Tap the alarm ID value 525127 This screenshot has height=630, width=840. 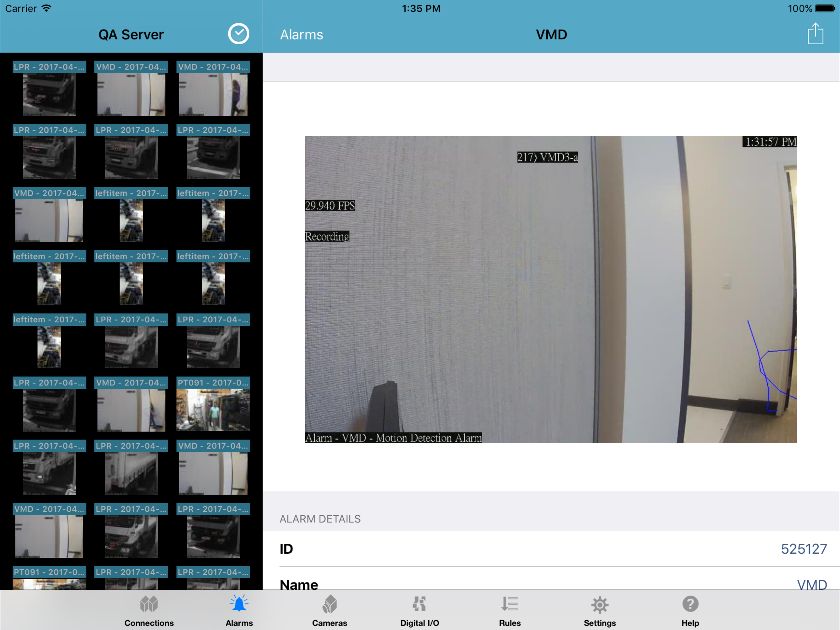coord(804,549)
